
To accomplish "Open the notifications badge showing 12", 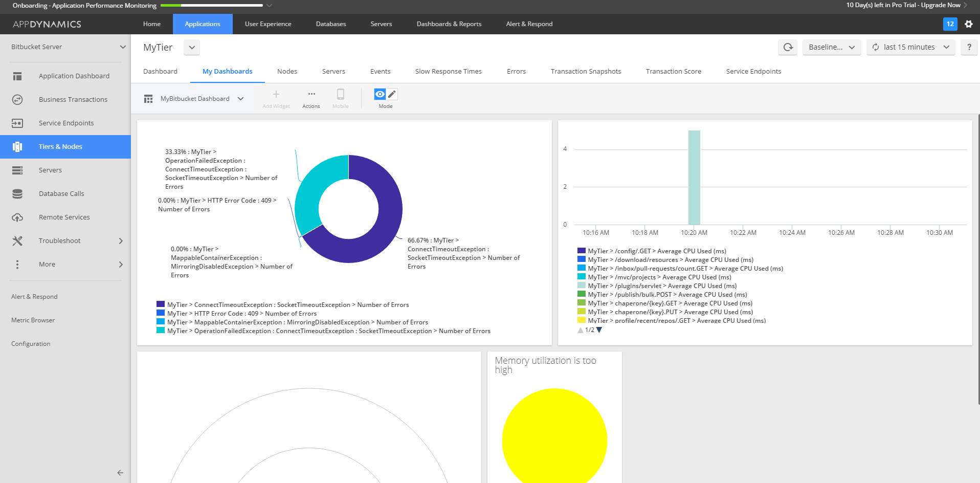I will [x=950, y=24].
